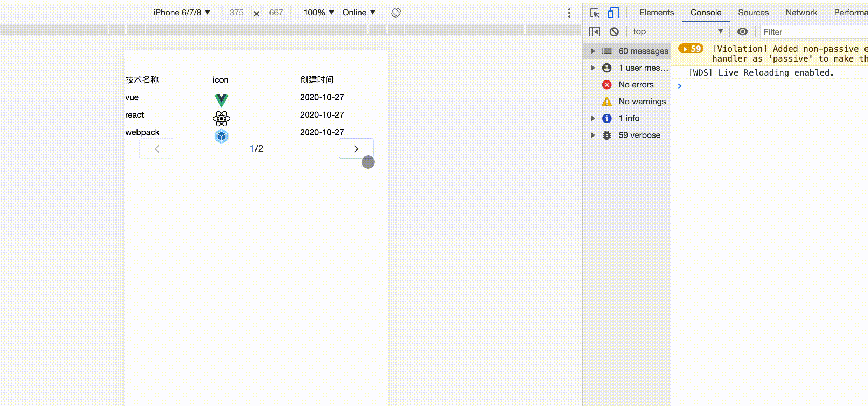Click the react row date 2020-10-27
The height and width of the screenshot is (406, 868).
tap(322, 115)
